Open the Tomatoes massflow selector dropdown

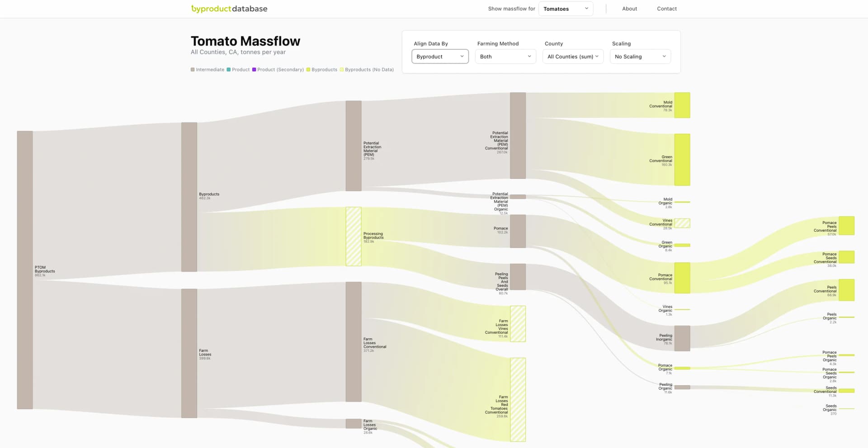pyautogui.click(x=565, y=9)
